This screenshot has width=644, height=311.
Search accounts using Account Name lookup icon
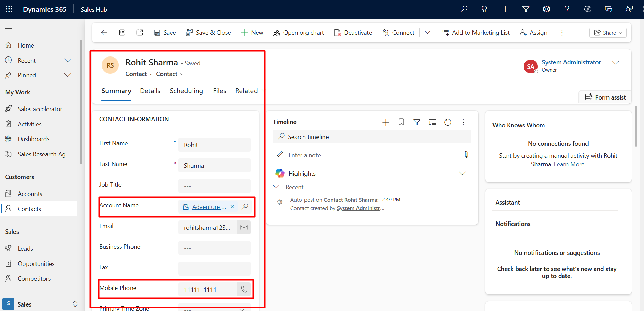[x=245, y=207]
